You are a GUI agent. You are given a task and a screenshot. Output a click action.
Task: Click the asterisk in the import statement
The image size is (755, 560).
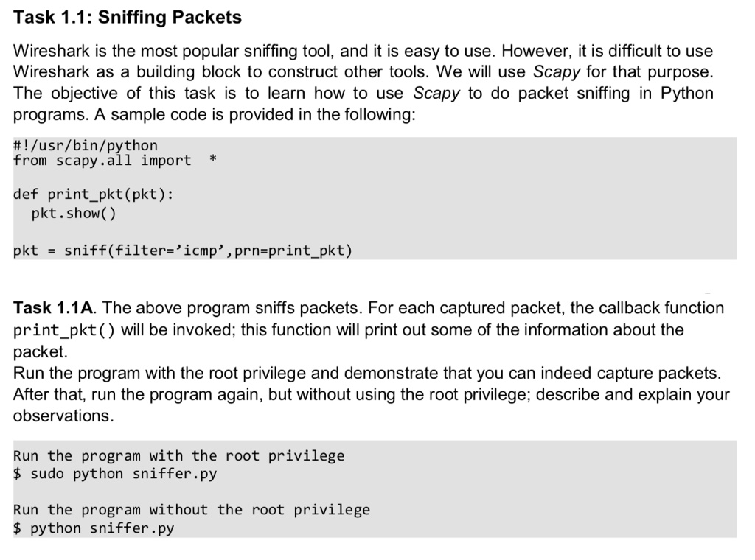click(213, 159)
